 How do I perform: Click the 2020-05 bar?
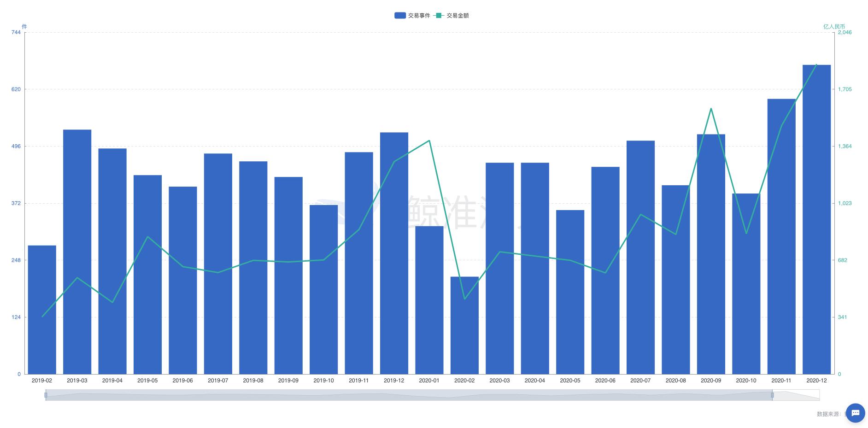click(570, 292)
